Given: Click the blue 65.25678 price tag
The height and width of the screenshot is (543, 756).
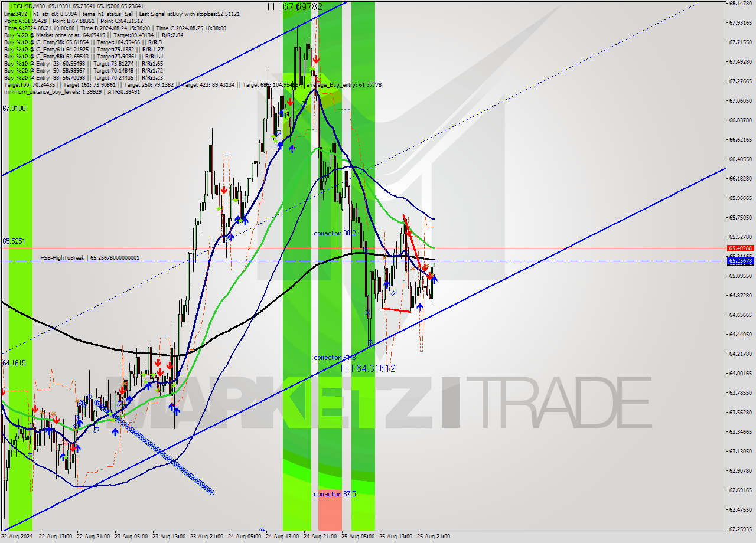Looking at the screenshot, I should pyautogui.click(x=741, y=261).
